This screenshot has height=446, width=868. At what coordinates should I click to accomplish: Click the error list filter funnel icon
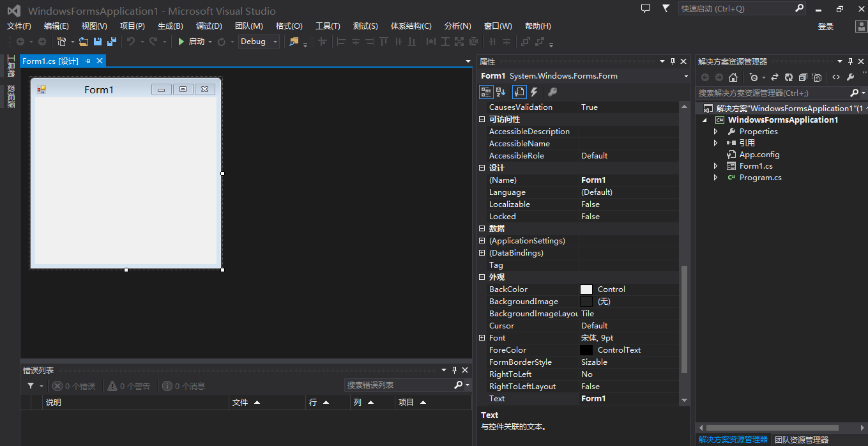31,386
